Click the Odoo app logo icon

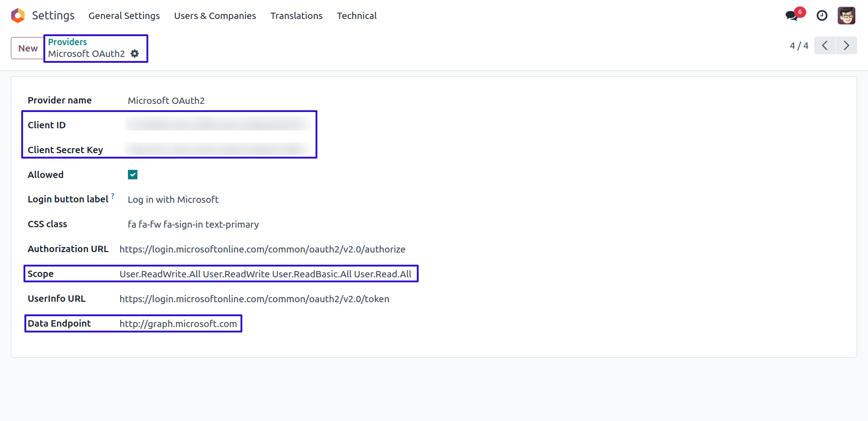[x=18, y=16]
